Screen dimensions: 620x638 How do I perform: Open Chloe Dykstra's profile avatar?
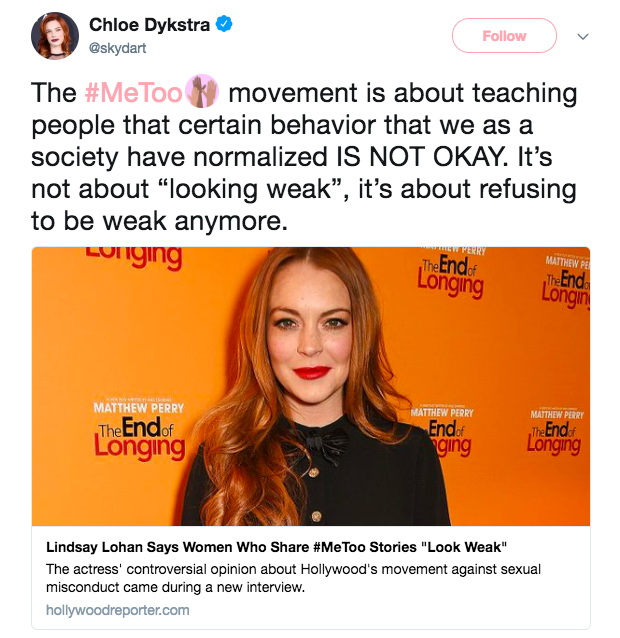click(55, 35)
